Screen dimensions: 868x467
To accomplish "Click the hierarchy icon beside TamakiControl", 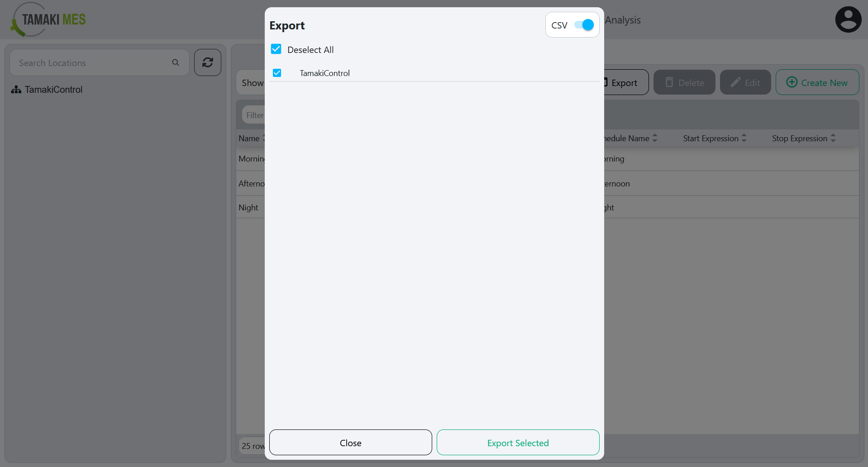I will click(16, 89).
